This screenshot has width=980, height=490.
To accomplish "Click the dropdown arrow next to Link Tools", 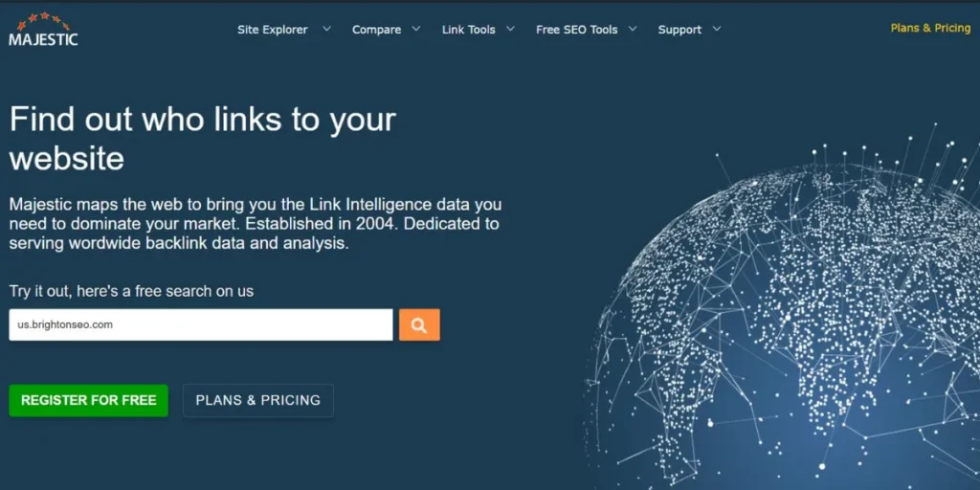I will 511,29.
